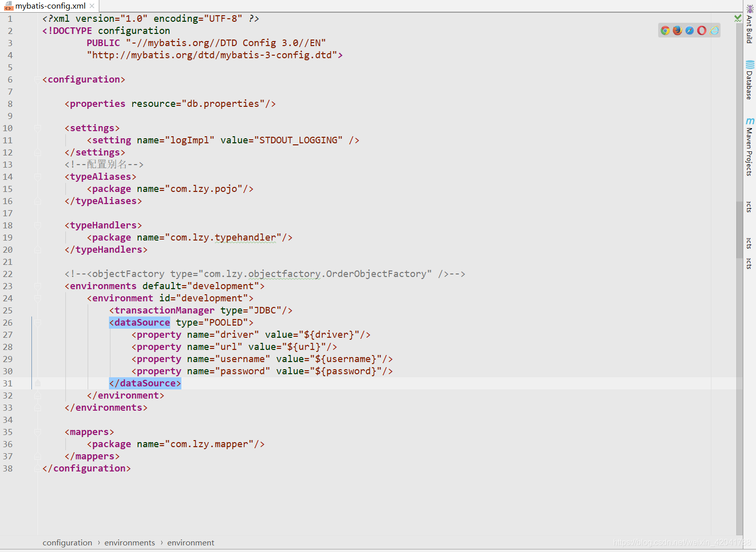Screen dimensions: 756x552
Task: Click the "com.lzy.pojo" package name
Action: [204, 189]
